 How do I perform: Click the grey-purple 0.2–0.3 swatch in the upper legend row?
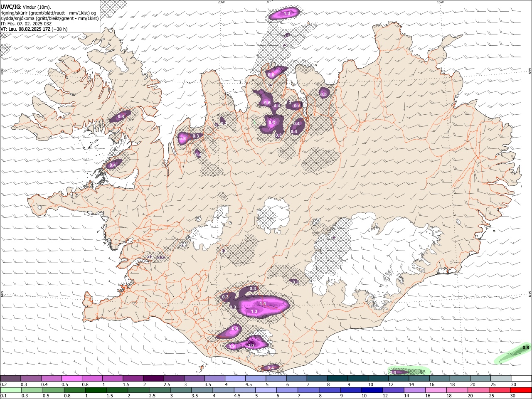10,378
